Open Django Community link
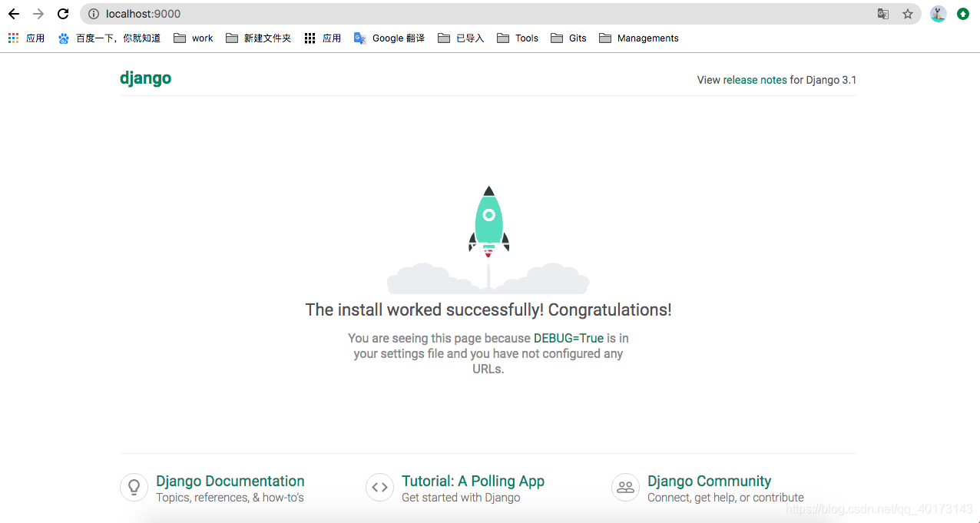The width and height of the screenshot is (980, 523). (710, 481)
